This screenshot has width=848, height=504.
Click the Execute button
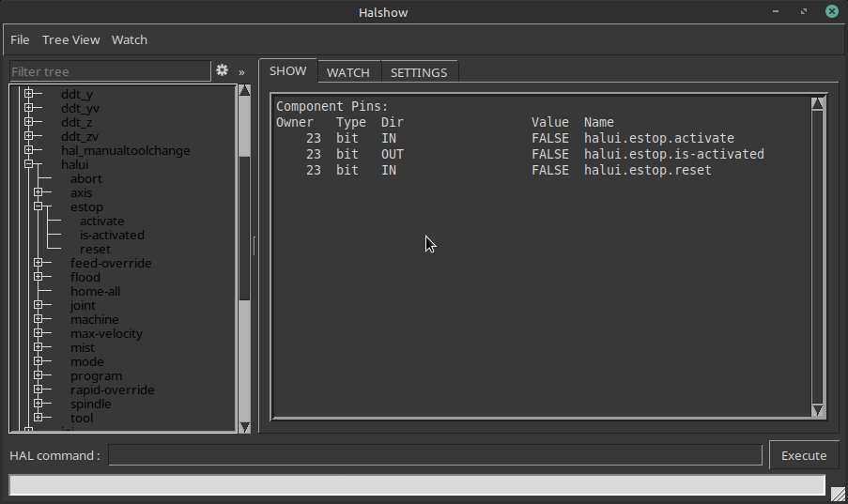pos(804,455)
